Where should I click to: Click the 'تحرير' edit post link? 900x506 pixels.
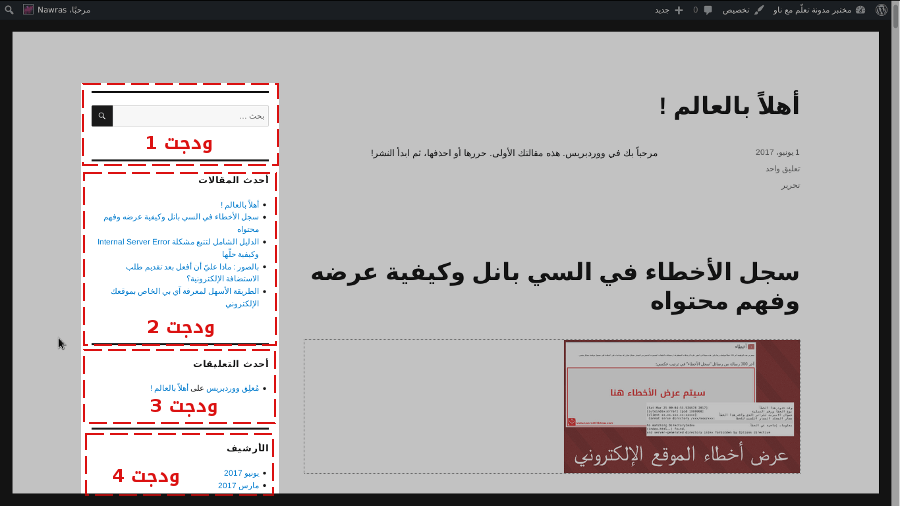click(790, 185)
